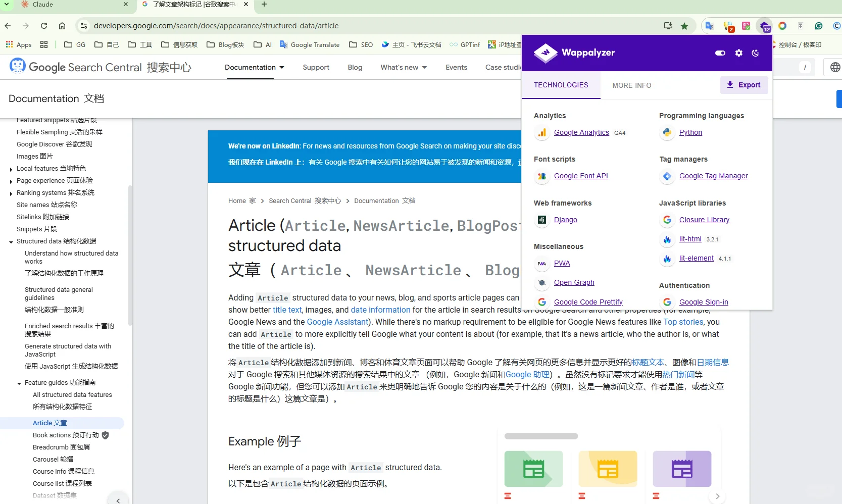Expand Page experience in sidebar
The height and width of the screenshot is (504, 842).
tap(11, 181)
